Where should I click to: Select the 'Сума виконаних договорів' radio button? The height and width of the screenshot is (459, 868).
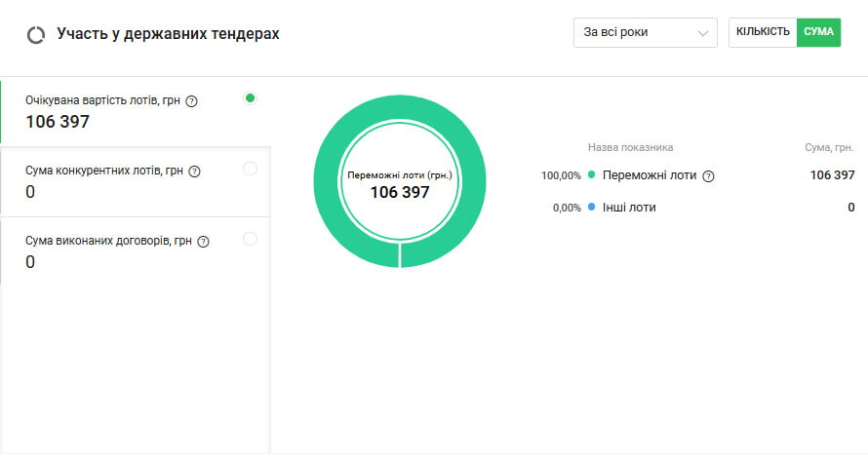[x=250, y=239]
